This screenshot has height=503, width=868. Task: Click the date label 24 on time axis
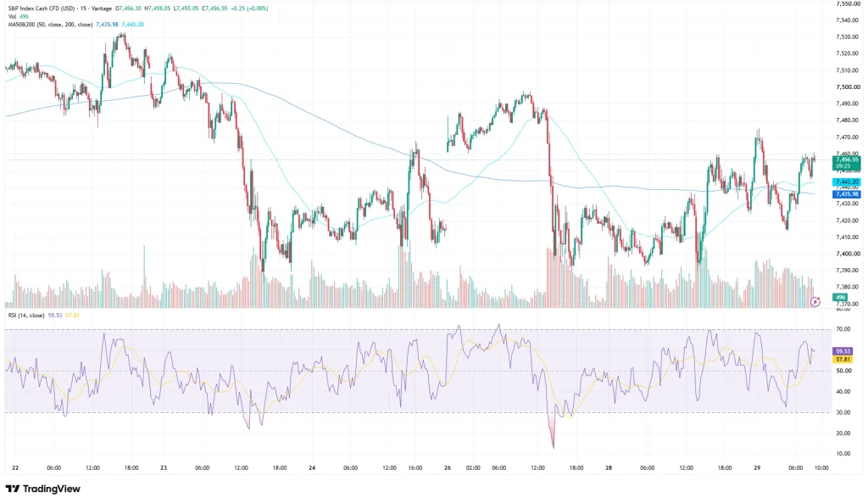coord(312,468)
